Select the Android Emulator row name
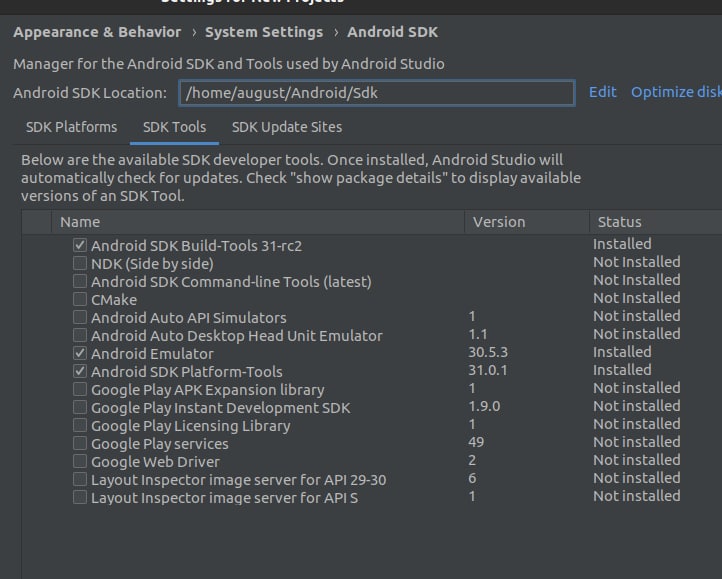Screen dimensions: 722x579 click(152, 354)
